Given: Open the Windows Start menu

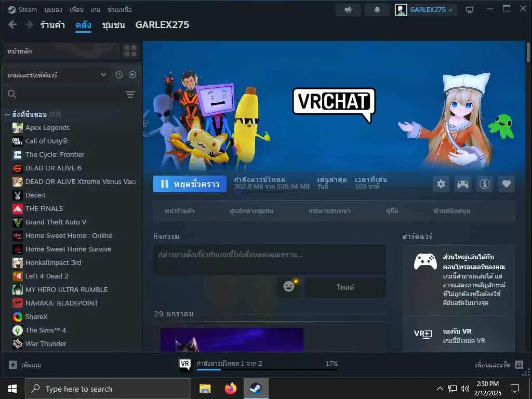Looking at the screenshot, I should [12, 389].
